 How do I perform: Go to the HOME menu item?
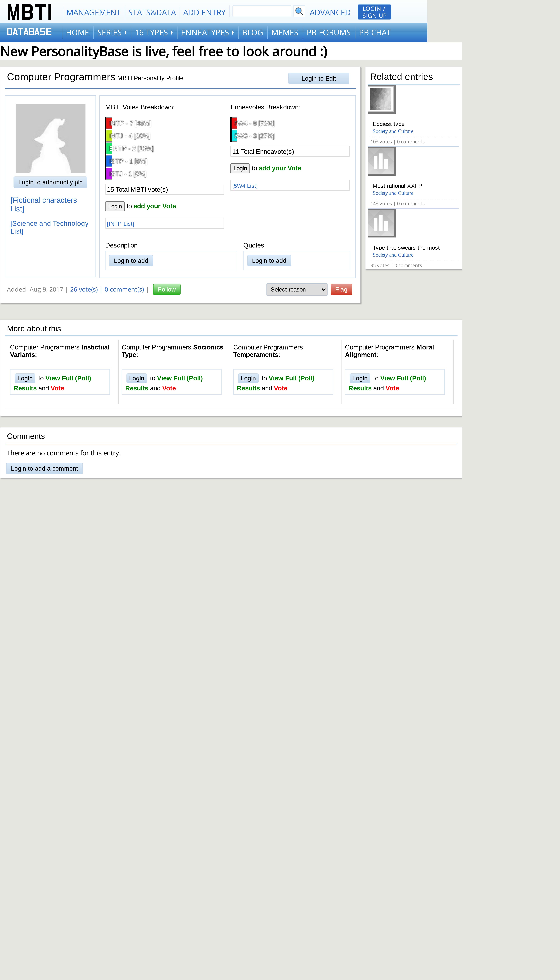77,33
